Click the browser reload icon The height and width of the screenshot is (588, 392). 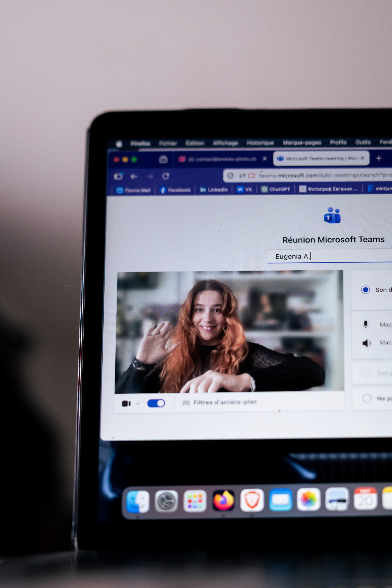pyautogui.click(x=166, y=176)
